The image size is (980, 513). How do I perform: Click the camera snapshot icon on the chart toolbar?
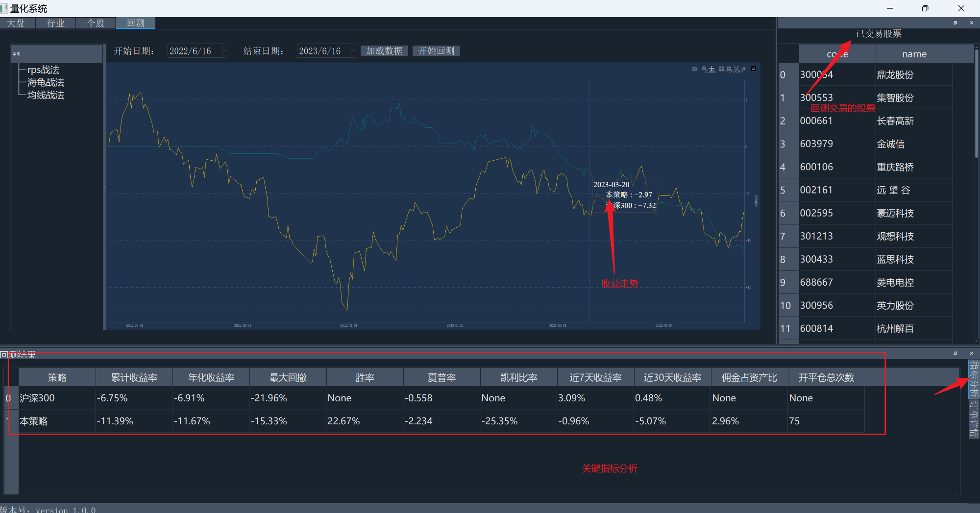tap(694, 69)
